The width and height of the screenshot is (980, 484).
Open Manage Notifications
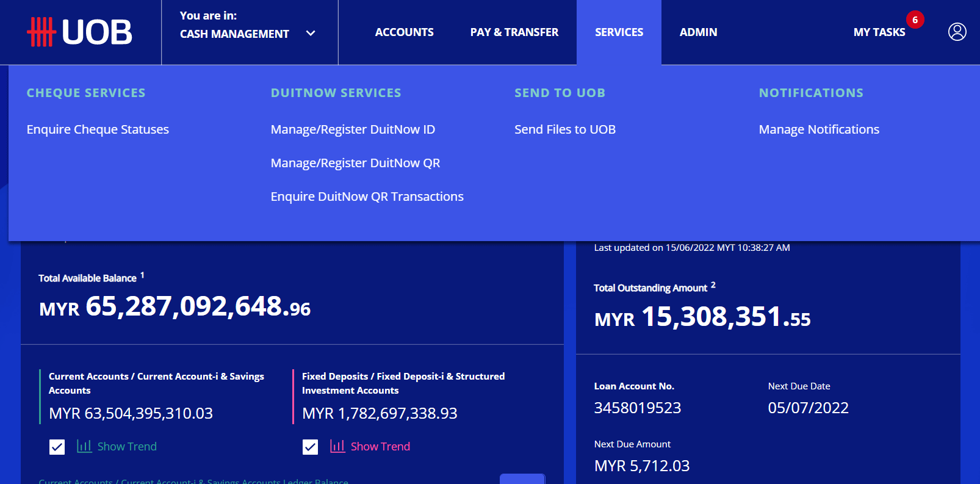tap(819, 129)
